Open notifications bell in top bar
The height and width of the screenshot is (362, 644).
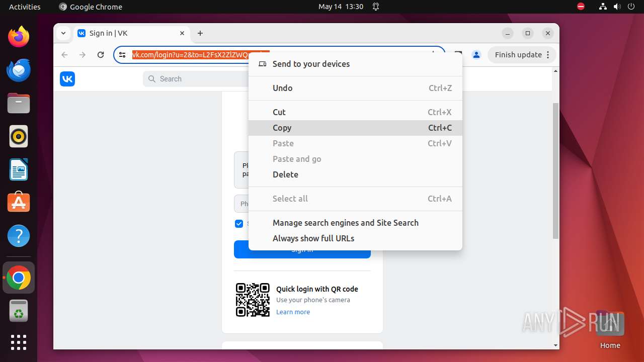click(x=375, y=7)
